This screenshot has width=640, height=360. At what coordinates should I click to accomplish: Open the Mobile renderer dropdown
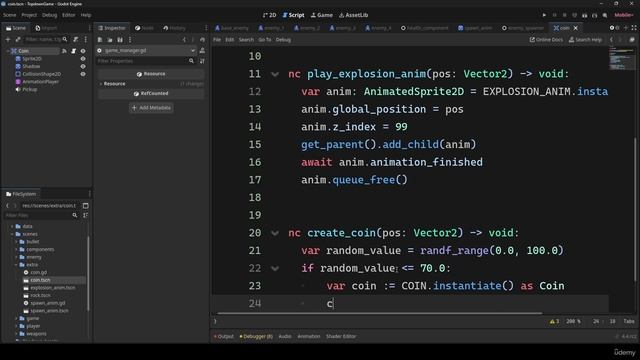tap(624, 15)
